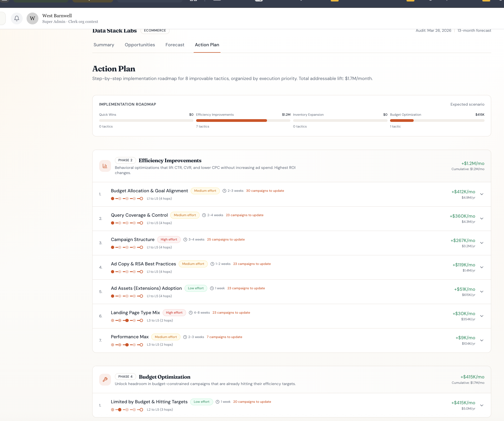The height and width of the screenshot is (421, 504).
Task: Click the Query Coverage & Control title
Action: [x=139, y=215]
